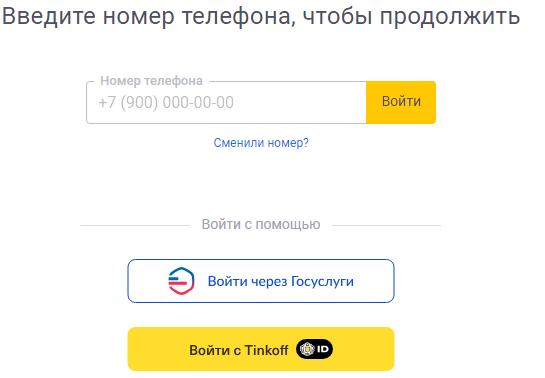545x378 pixels.
Task: Select the yellow Tinkoff ID login button
Action: click(x=261, y=349)
